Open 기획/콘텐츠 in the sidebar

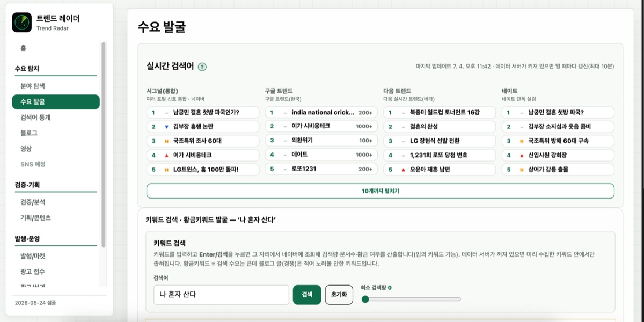[35, 218]
